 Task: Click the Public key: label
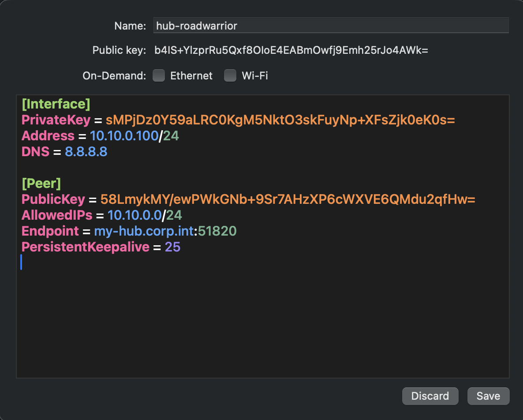[x=119, y=50]
